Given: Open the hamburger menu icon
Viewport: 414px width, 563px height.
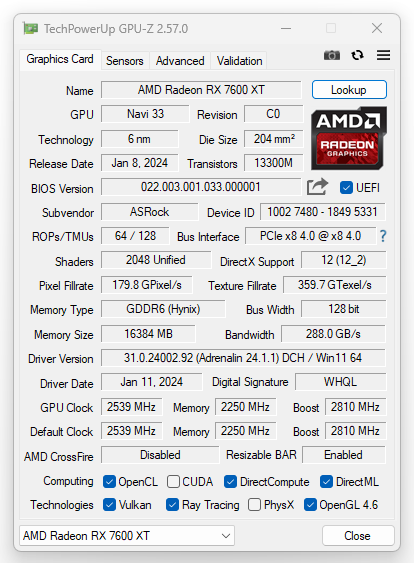Looking at the screenshot, I should [x=383, y=55].
